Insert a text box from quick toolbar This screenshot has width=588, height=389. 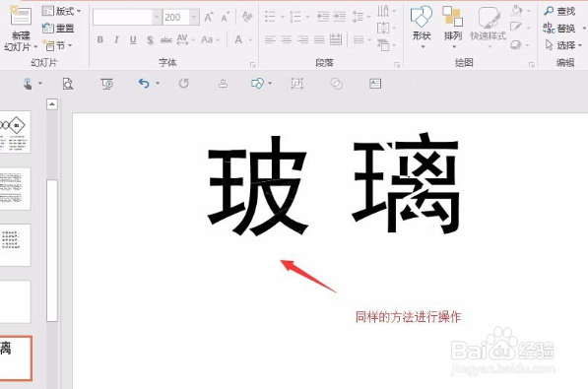[x=375, y=84]
